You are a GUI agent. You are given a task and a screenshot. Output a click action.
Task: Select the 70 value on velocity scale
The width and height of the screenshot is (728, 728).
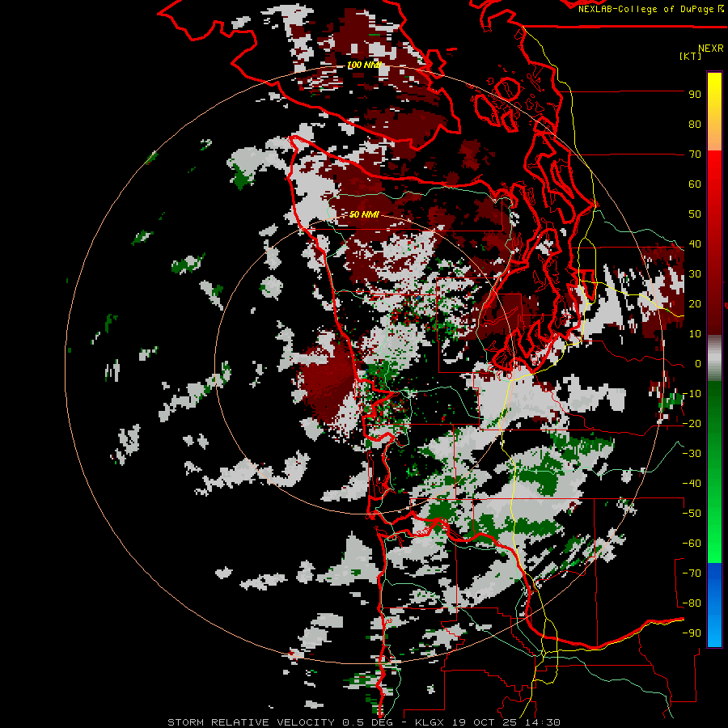(x=695, y=154)
